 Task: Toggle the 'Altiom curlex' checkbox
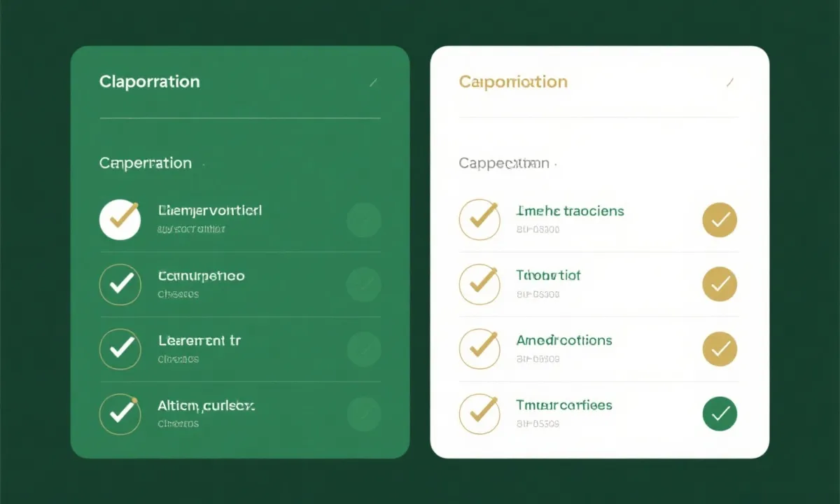click(120, 414)
